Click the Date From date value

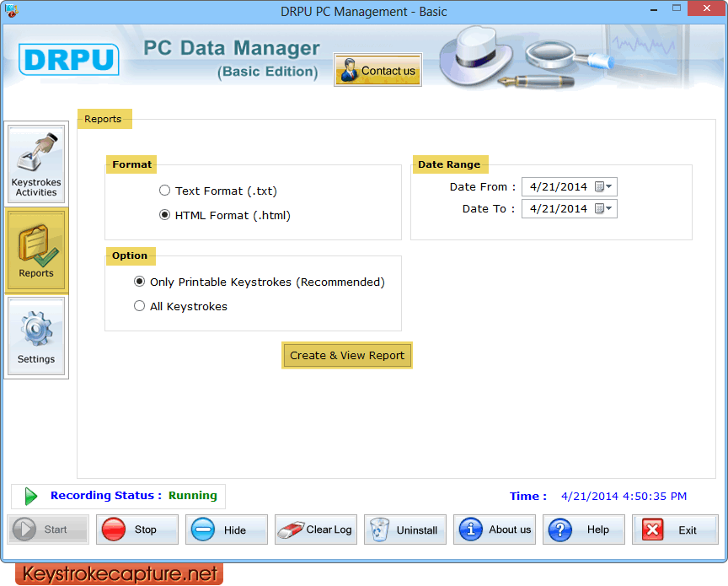coord(559,187)
